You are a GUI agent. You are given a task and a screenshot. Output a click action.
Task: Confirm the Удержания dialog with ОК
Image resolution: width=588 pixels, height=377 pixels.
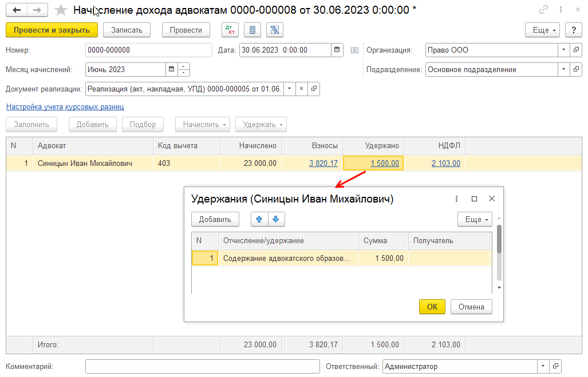coord(432,307)
